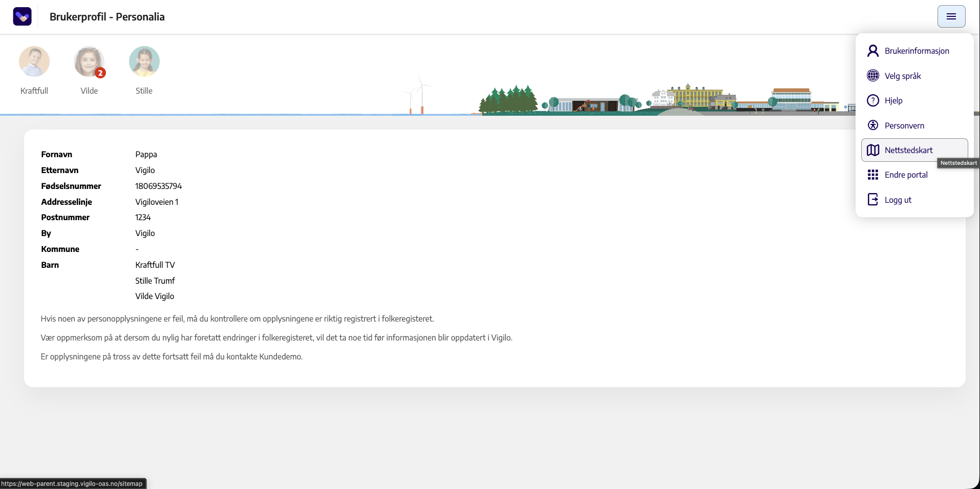Click child name Vilde Vigilo
The height and width of the screenshot is (489, 980).
[x=155, y=296]
